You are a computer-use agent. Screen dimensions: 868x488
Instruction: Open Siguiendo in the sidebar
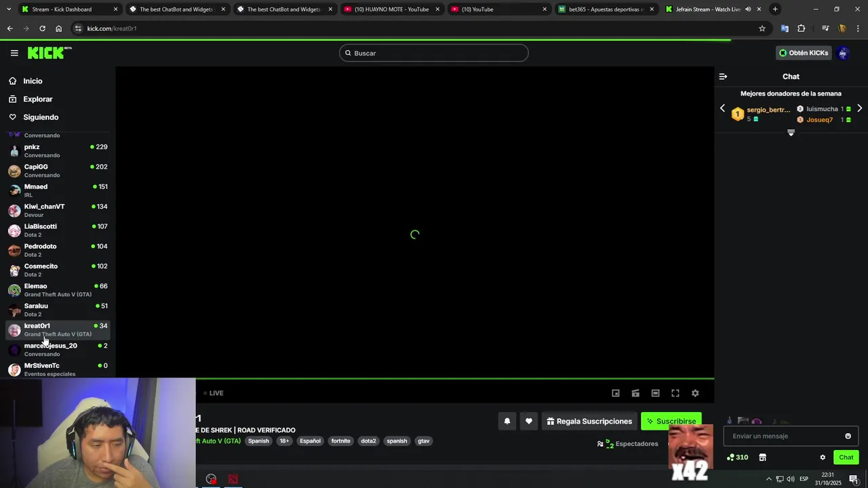point(41,117)
